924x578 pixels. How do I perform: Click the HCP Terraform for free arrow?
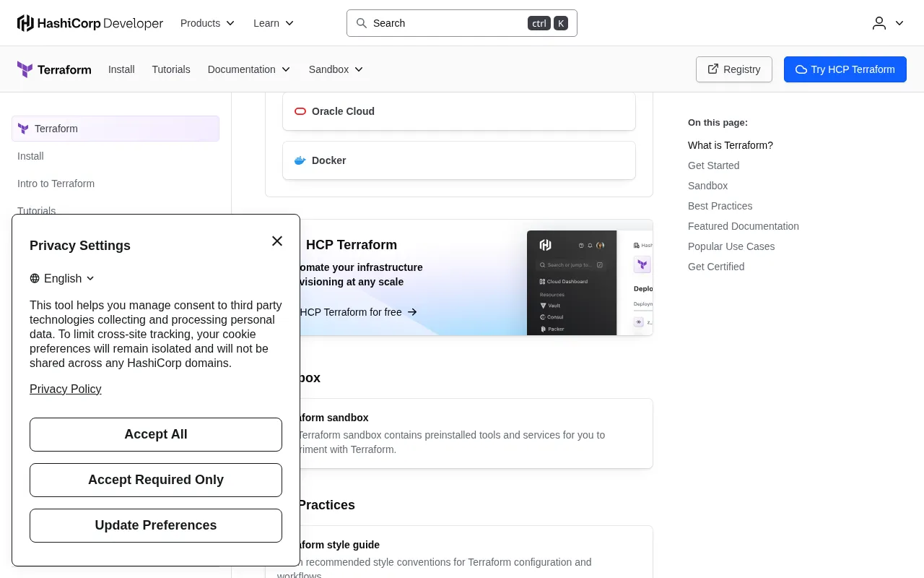tap(412, 312)
